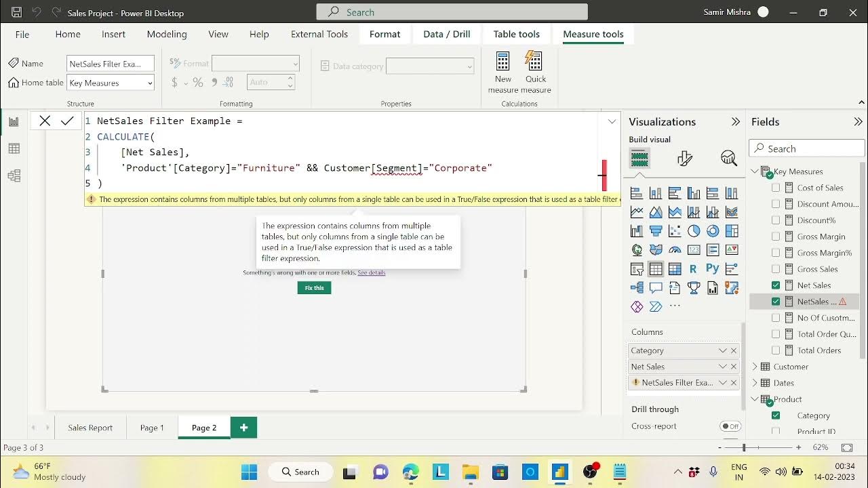Select the filled map visual
The width and height of the screenshot is (868, 488).
(656, 250)
